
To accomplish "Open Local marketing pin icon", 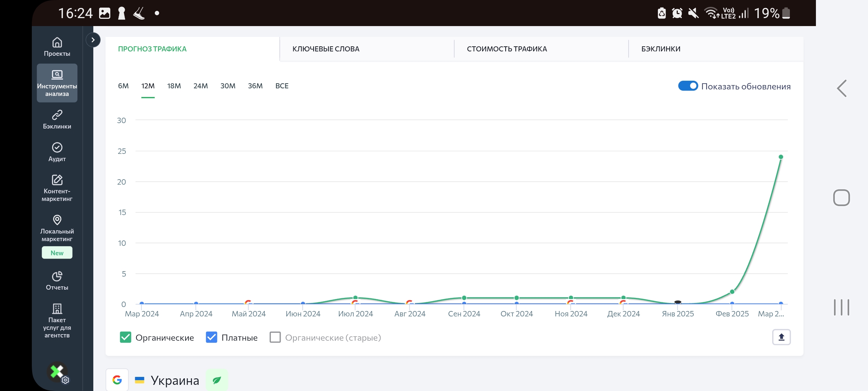I will (x=57, y=220).
